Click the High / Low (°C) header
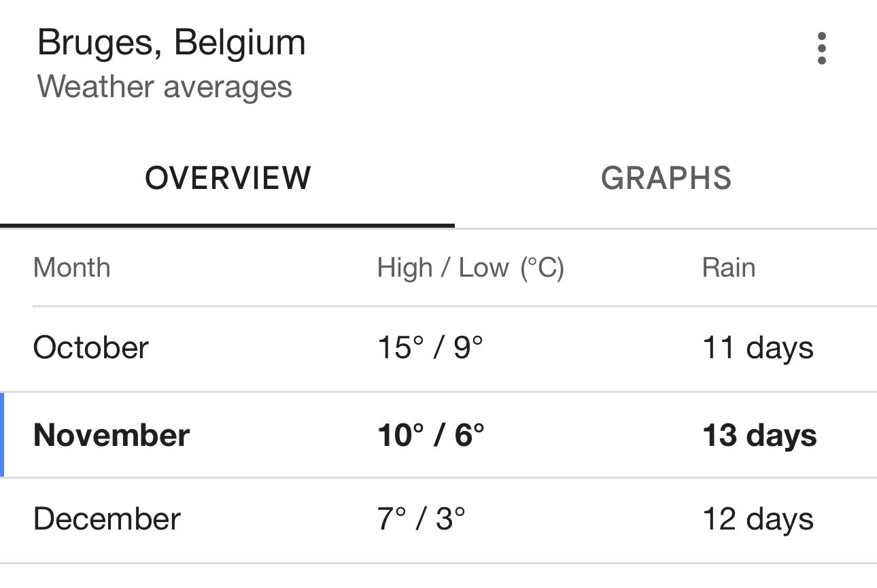Image resolution: width=877 pixels, height=588 pixels. [470, 268]
